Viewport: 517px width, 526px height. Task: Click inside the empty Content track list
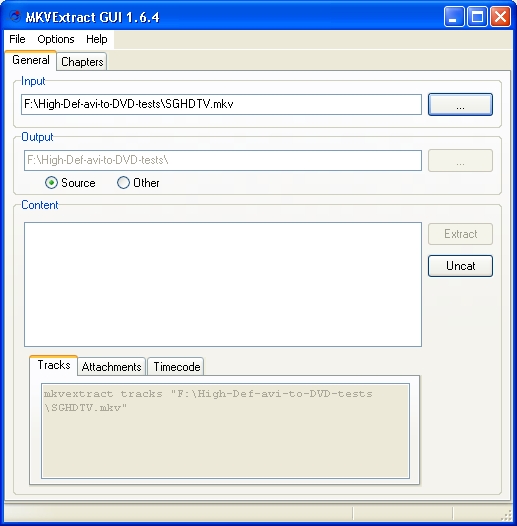coord(223,284)
